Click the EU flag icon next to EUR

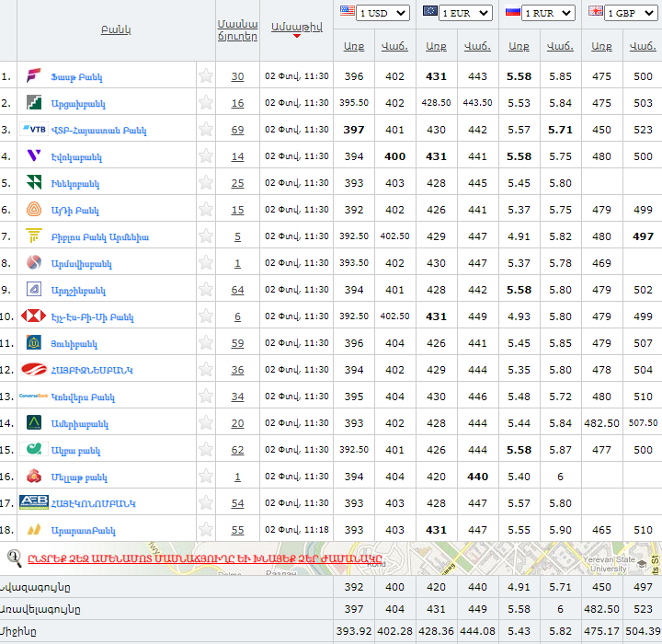click(429, 11)
